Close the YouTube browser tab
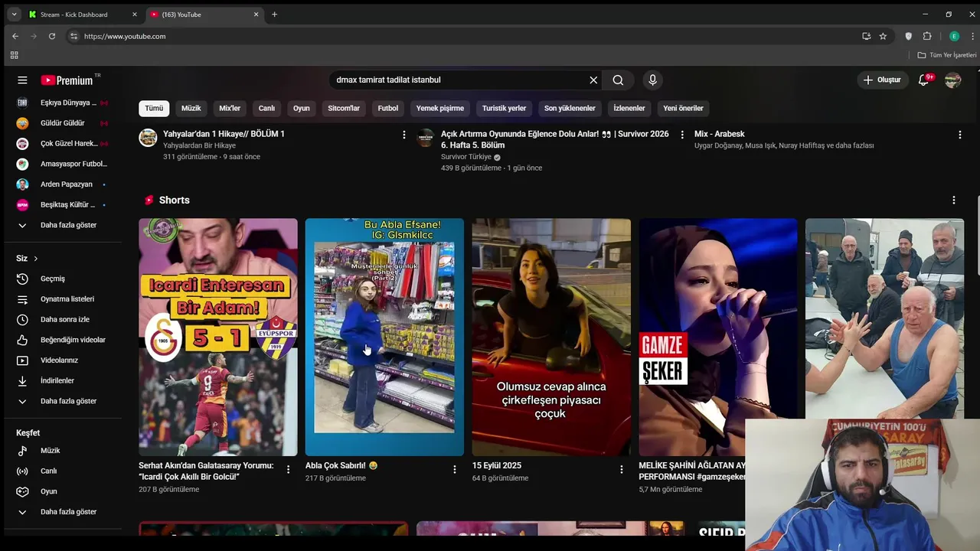Viewport: 980px width, 551px height. coord(256,15)
